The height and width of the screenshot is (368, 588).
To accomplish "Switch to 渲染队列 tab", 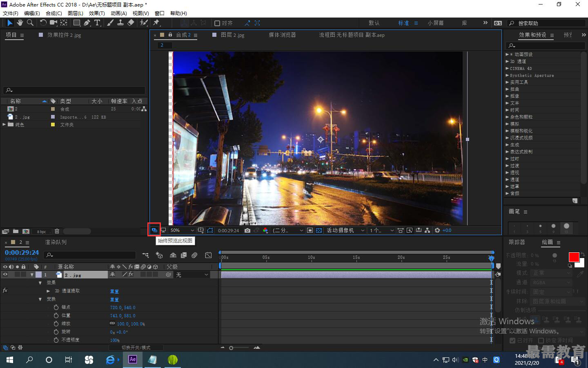I will coord(56,242).
